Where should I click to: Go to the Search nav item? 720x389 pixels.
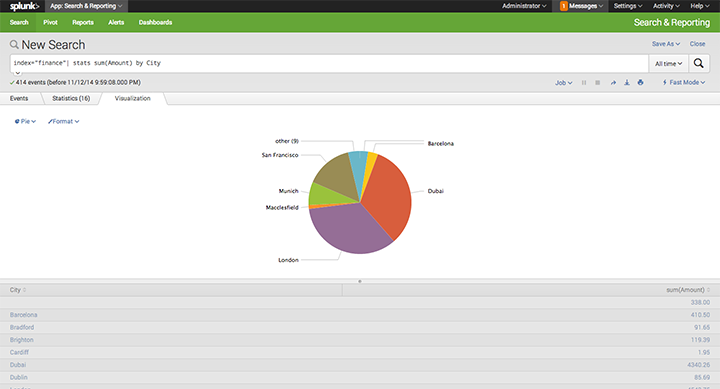[x=19, y=22]
